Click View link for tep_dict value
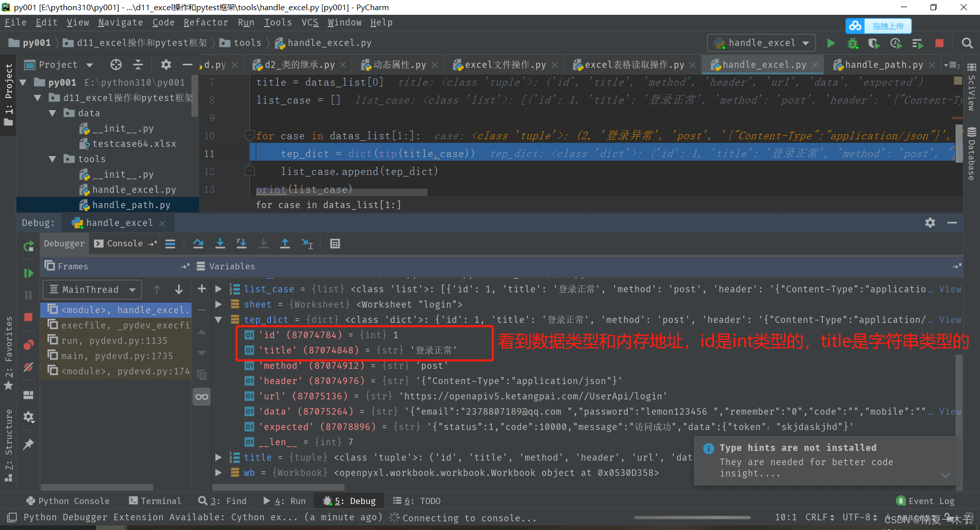The image size is (980, 530). pos(950,320)
